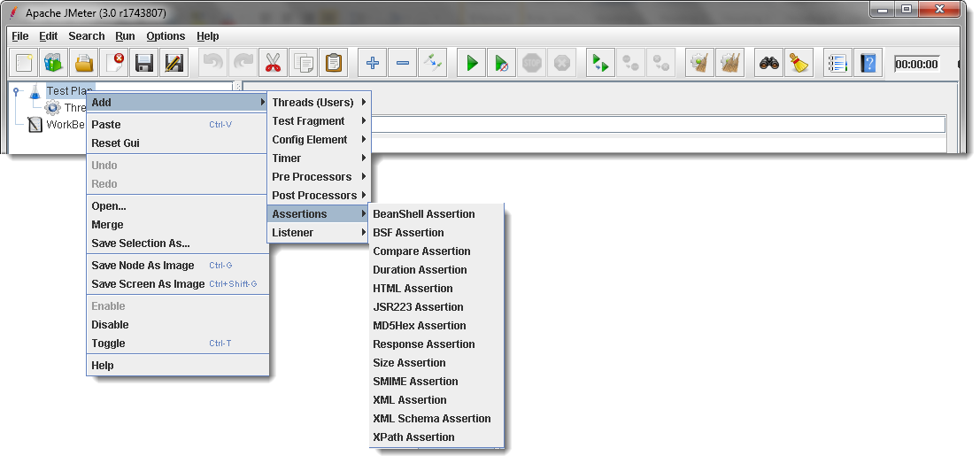Choose Paste from context menu

click(178, 125)
